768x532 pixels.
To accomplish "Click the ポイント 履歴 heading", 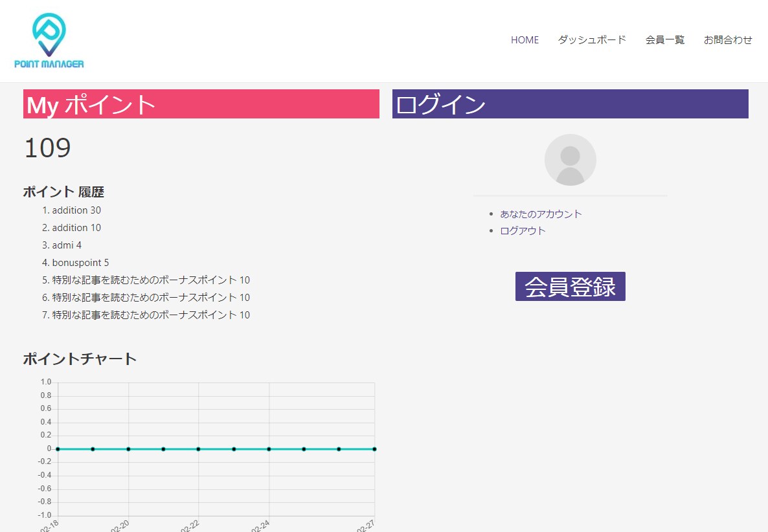I will coord(63,192).
